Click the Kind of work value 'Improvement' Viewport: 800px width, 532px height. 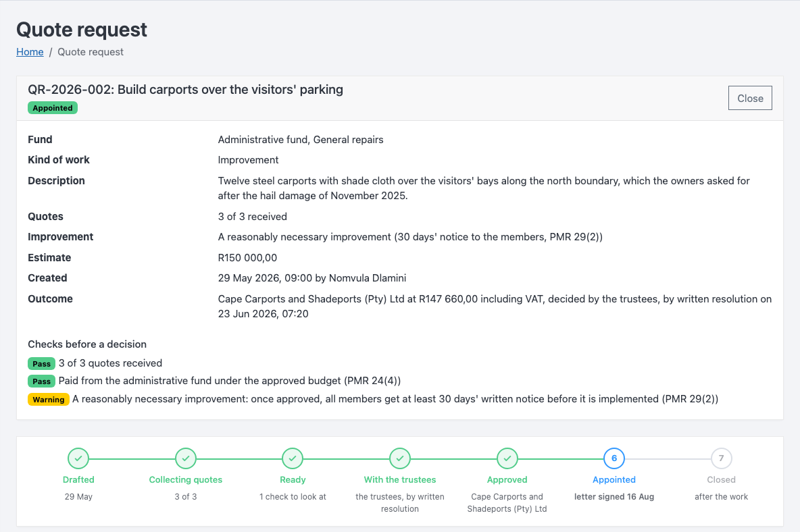(248, 160)
